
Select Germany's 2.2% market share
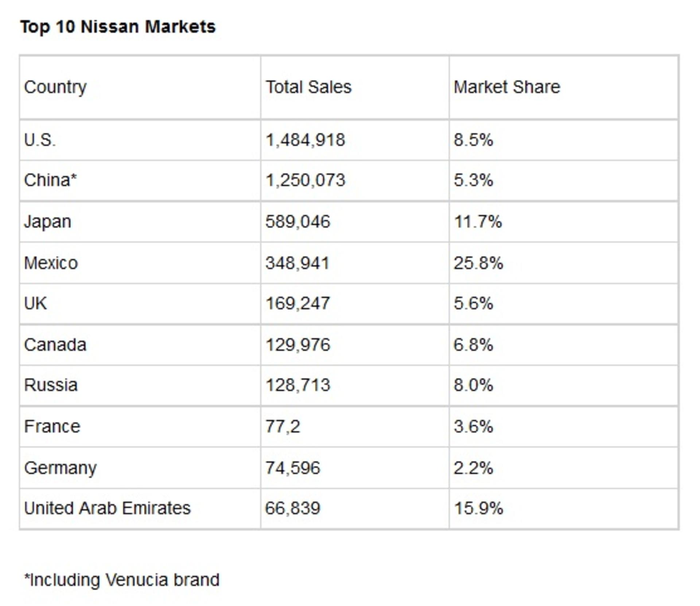[x=473, y=468]
